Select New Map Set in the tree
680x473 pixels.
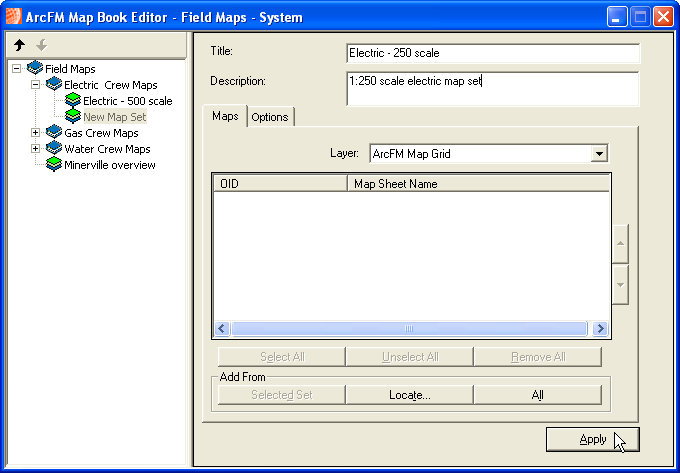(x=115, y=117)
